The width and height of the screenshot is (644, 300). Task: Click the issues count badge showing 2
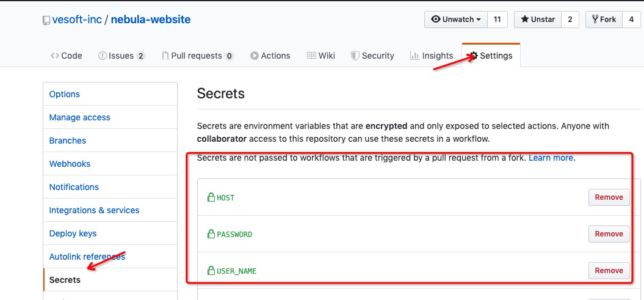coord(140,56)
